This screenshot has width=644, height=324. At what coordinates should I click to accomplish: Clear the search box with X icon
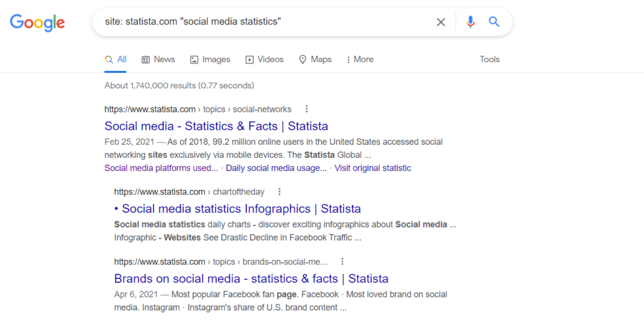click(441, 22)
